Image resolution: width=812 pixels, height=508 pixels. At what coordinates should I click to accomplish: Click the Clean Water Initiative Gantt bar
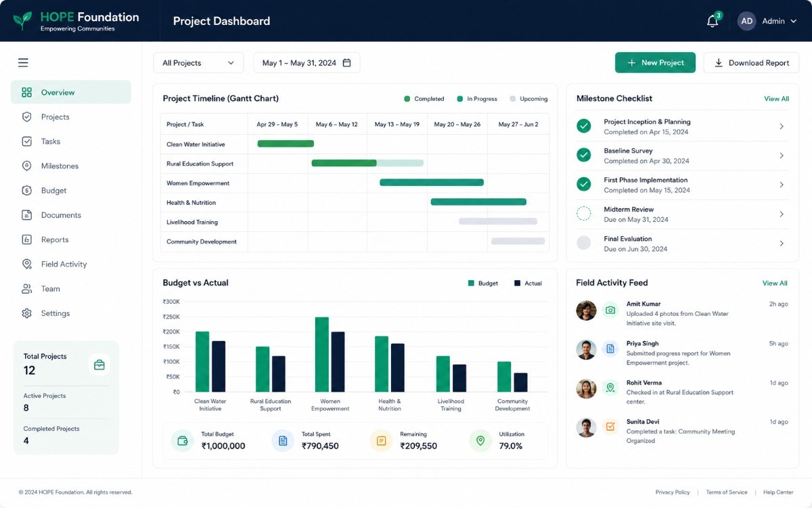pos(286,143)
